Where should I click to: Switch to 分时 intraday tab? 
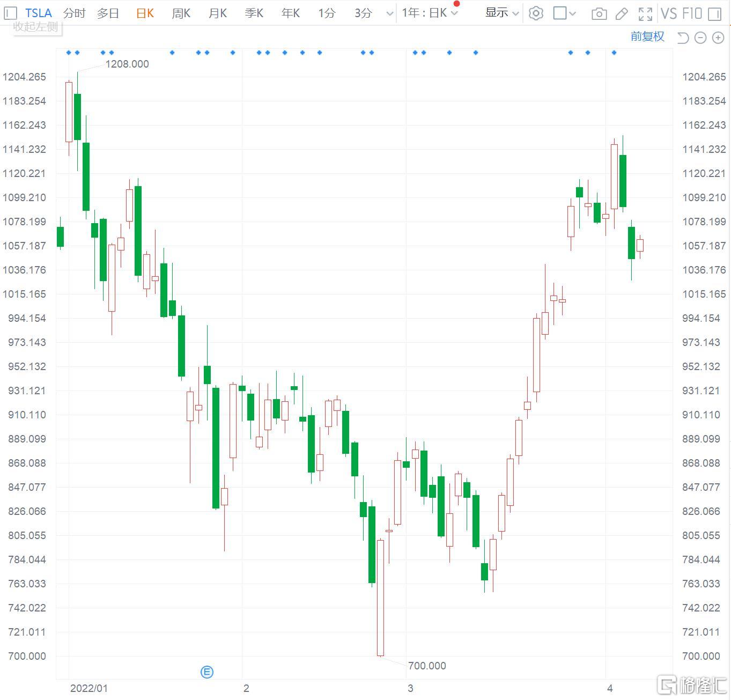(74, 13)
